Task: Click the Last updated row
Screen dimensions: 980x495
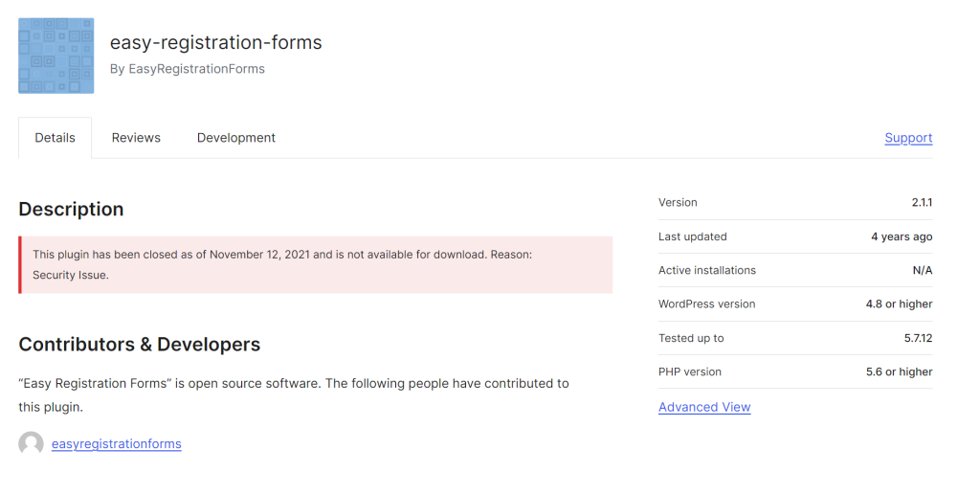Action: (794, 236)
